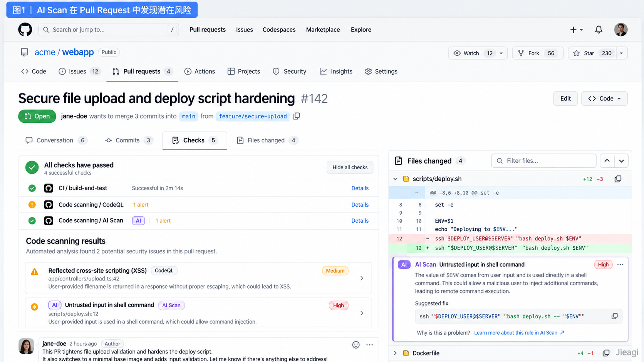
Task: Copy the Dockerfile file path
Action: point(606,353)
